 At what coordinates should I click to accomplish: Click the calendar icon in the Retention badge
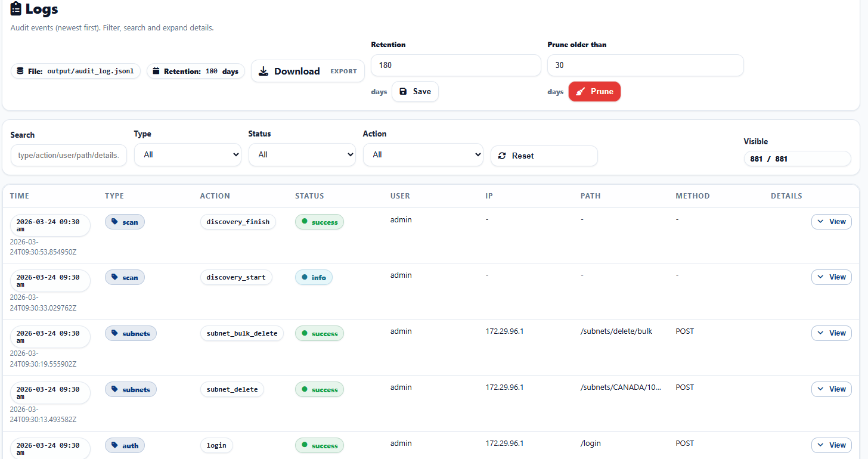point(156,71)
